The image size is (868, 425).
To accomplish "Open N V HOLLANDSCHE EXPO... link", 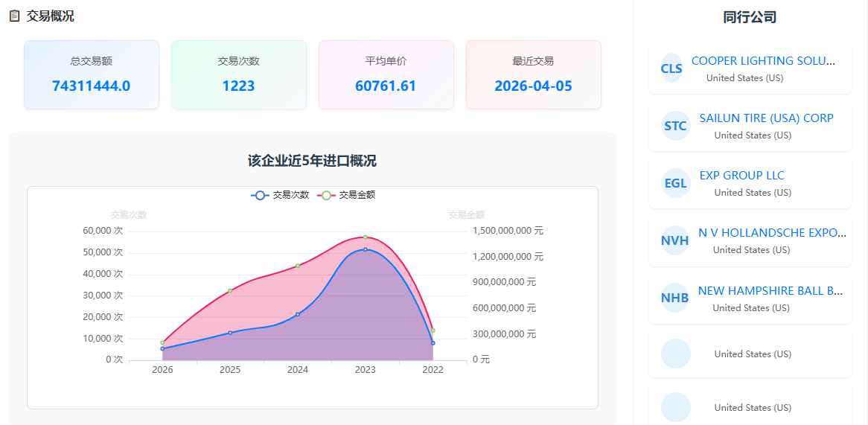I will pos(772,232).
